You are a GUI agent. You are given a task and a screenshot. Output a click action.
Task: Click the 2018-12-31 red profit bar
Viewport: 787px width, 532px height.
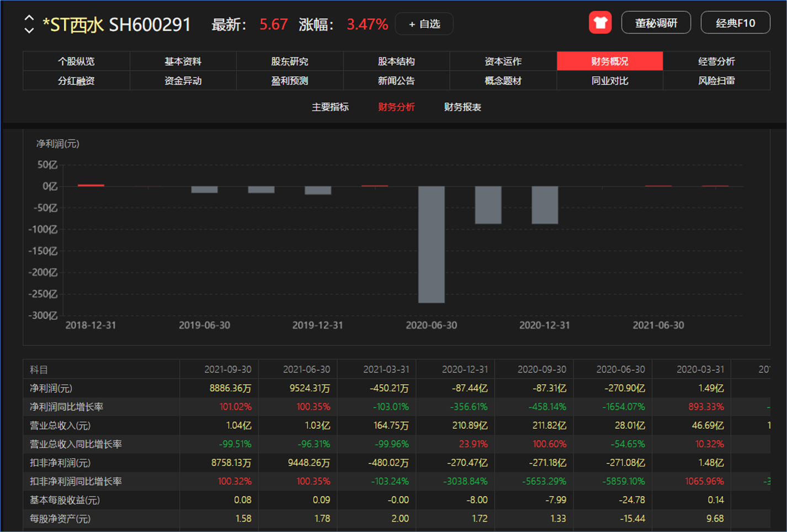click(x=91, y=185)
